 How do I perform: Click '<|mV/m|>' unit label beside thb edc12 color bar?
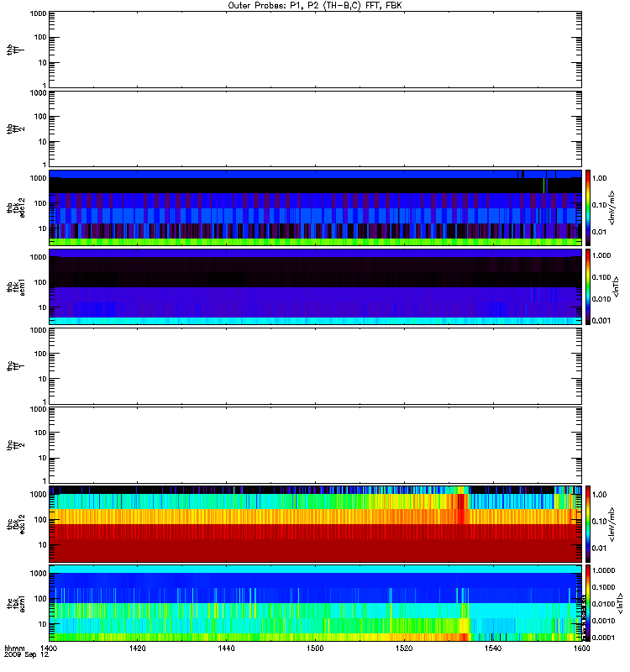(x=612, y=207)
